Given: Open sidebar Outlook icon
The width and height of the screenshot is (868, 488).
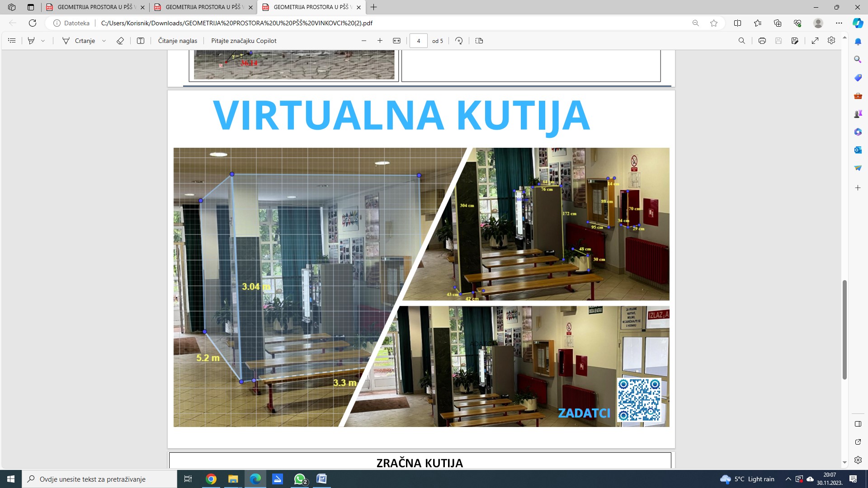Looking at the screenshot, I should pyautogui.click(x=858, y=150).
